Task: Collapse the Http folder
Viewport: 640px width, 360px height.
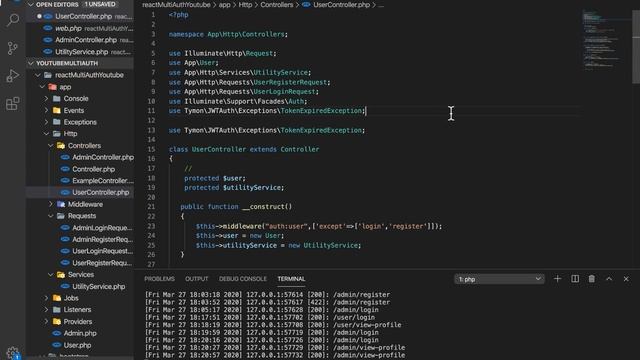Action: (x=47, y=134)
